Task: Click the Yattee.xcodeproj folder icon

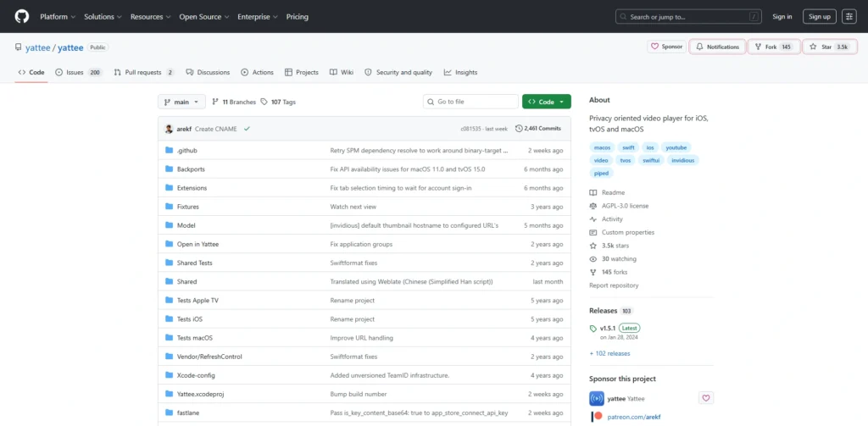Action: pos(170,394)
